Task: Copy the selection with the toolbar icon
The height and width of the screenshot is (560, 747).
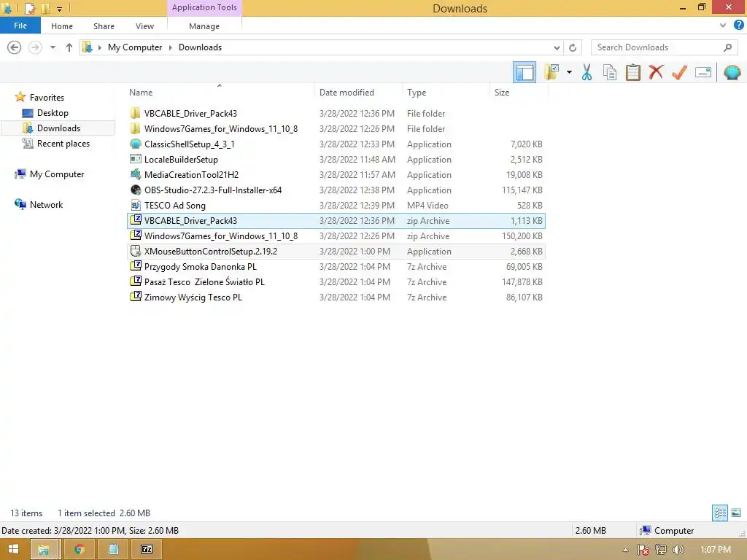Action: pyautogui.click(x=609, y=72)
